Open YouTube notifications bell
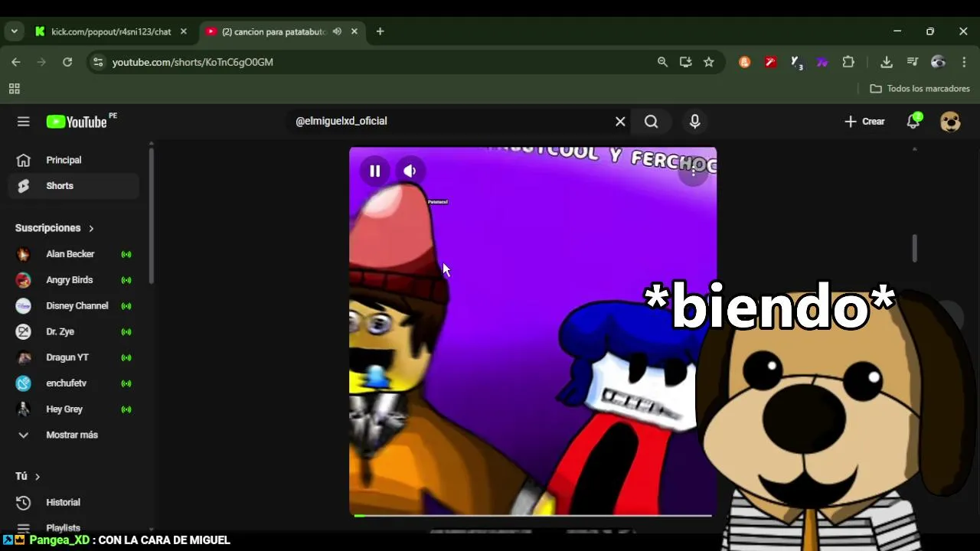Image resolution: width=980 pixels, height=551 pixels. pos(913,121)
